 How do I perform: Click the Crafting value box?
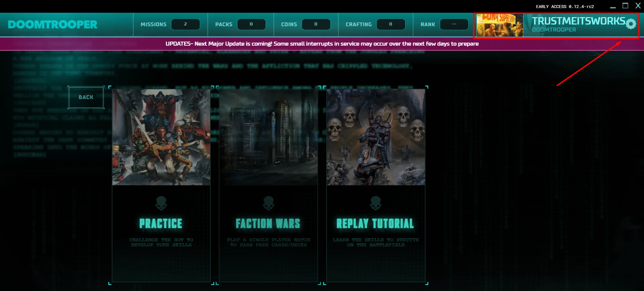pyautogui.click(x=391, y=24)
